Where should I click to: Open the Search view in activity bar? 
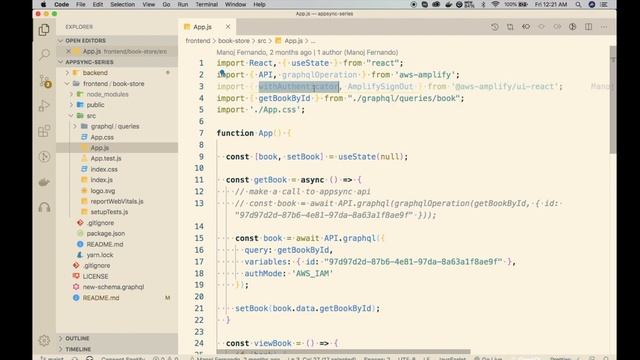click(x=44, y=54)
